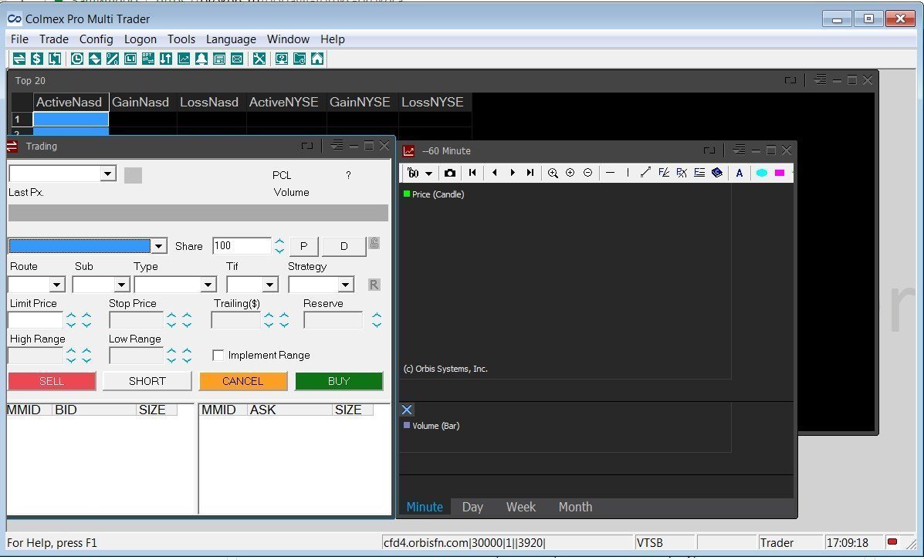
Task: Switch to the Week chart tab
Action: click(521, 507)
